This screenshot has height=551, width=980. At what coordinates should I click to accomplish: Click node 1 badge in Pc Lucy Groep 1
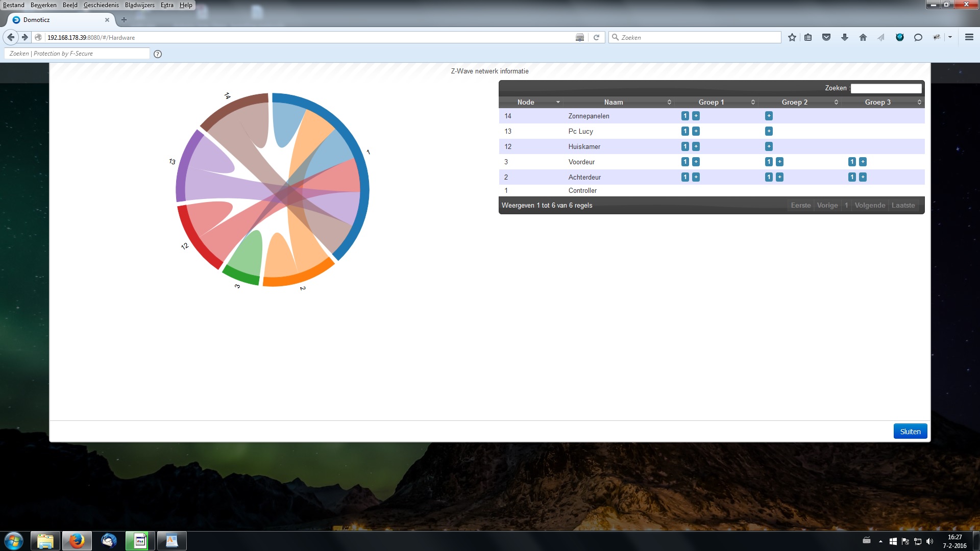(x=685, y=131)
